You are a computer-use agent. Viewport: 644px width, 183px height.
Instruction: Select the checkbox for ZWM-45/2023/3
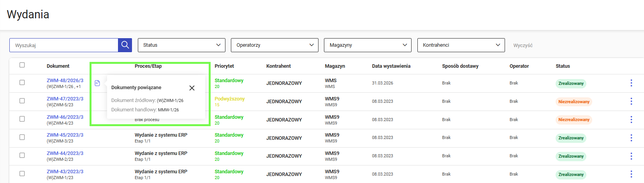pos(22,137)
